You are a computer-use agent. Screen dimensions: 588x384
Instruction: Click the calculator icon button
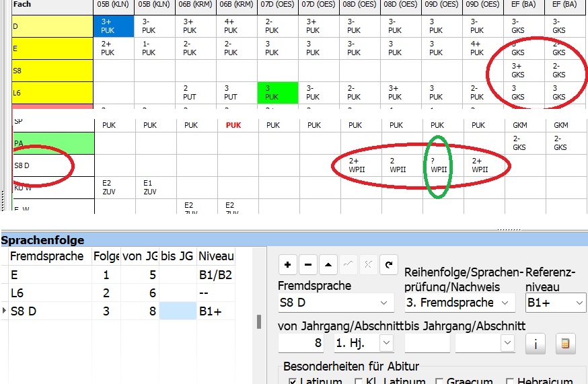[565, 343]
